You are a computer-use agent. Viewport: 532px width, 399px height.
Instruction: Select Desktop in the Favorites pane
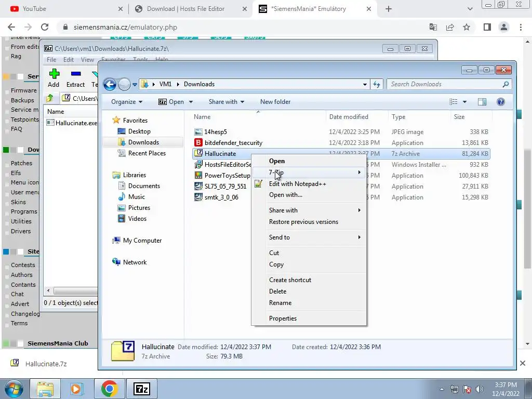pos(139,131)
